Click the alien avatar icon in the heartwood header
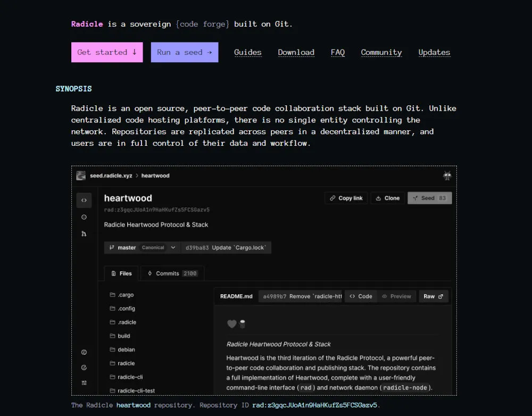Viewport: 532px width, 416px height. point(447,176)
